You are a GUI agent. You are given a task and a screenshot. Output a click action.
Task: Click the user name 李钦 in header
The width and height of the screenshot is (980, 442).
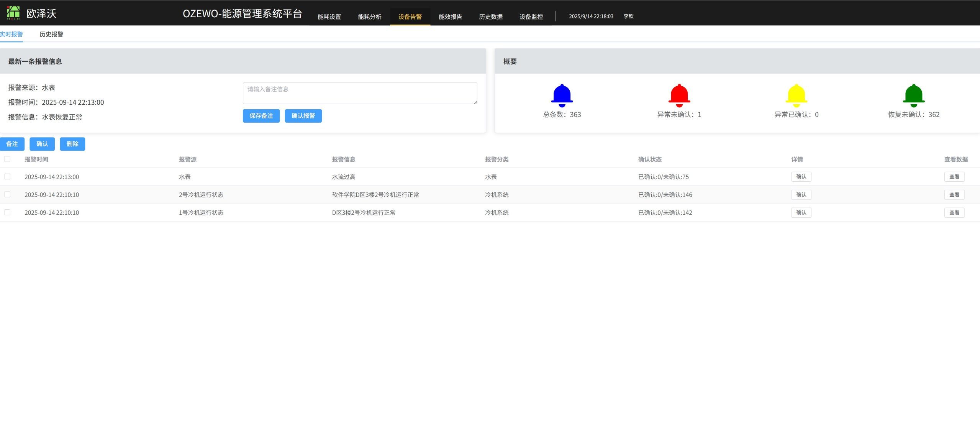[628, 16]
